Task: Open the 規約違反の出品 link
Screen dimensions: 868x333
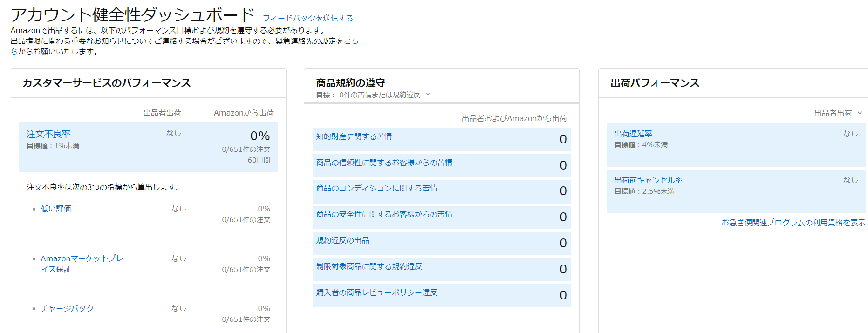Action: click(x=342, y=240)
